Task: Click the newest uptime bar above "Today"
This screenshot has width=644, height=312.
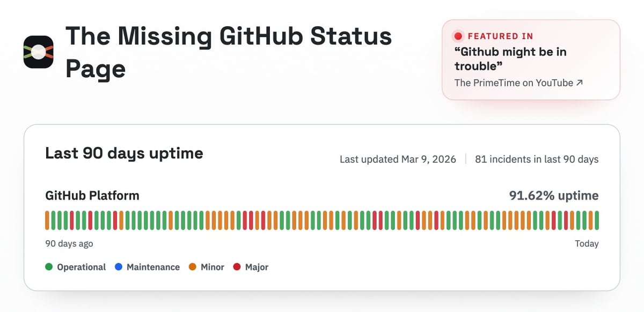Action: 597,220
